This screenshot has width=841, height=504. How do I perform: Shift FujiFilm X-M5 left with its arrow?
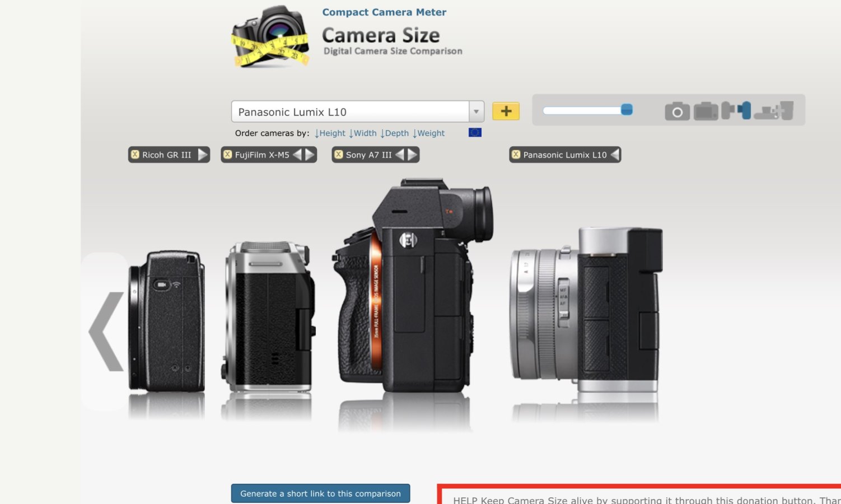point(297,155)
